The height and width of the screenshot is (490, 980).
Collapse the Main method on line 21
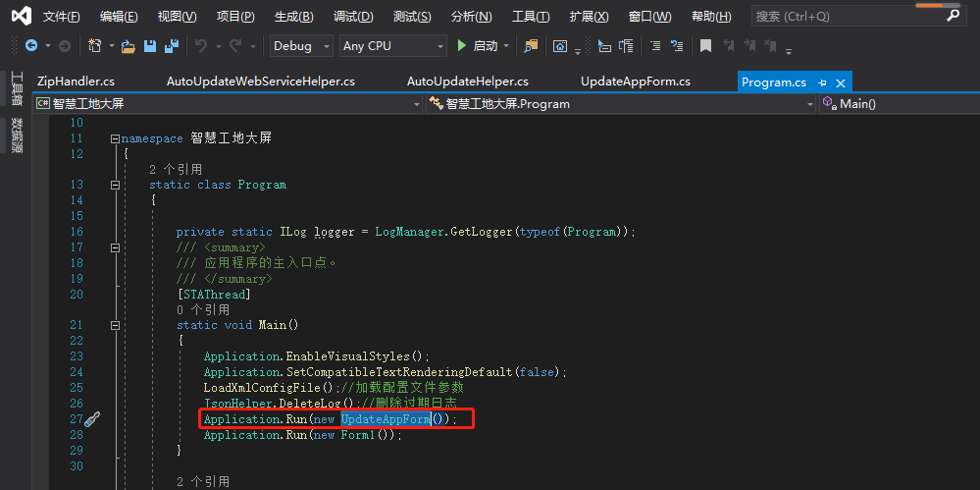(x=115, y=325)
